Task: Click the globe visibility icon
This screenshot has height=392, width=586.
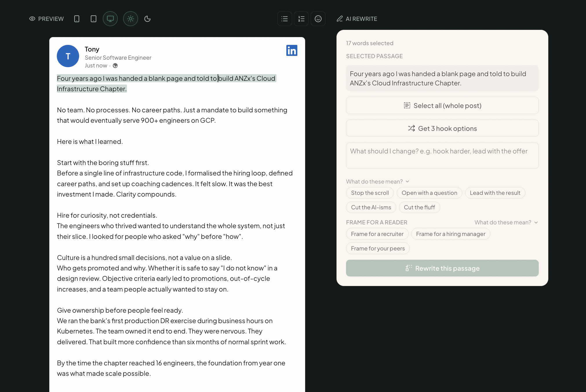Action: [x=115, y=66]
